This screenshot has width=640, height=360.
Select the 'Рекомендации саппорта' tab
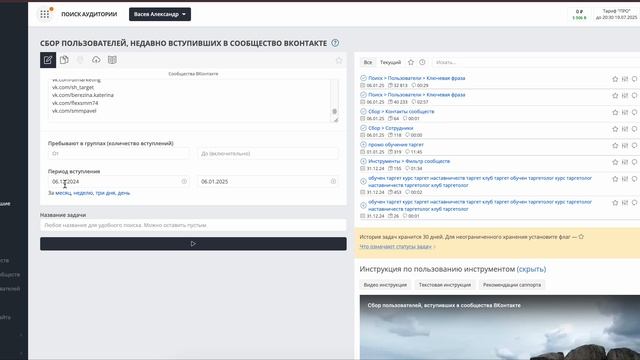coord(512,285)
